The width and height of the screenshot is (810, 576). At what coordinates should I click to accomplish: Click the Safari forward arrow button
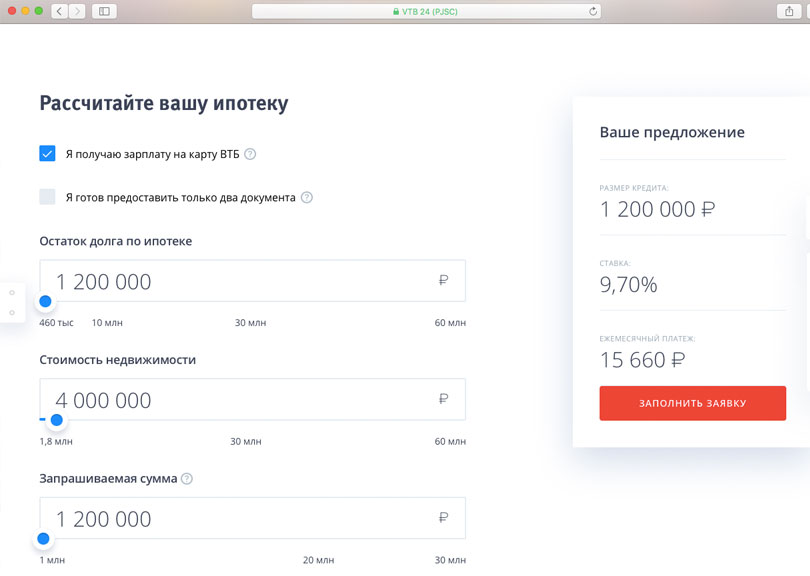tap(75, 10)
